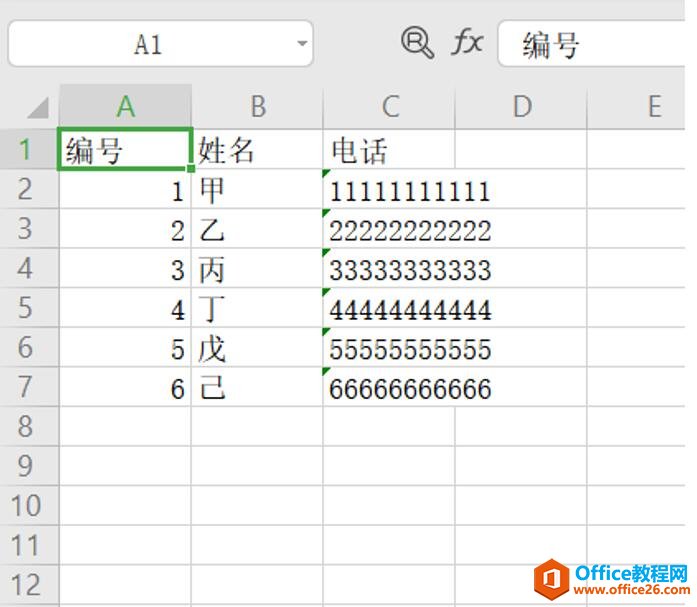The image size is (697, 607).
Task: Select row 1 header
Action: [x=29, y=149]
